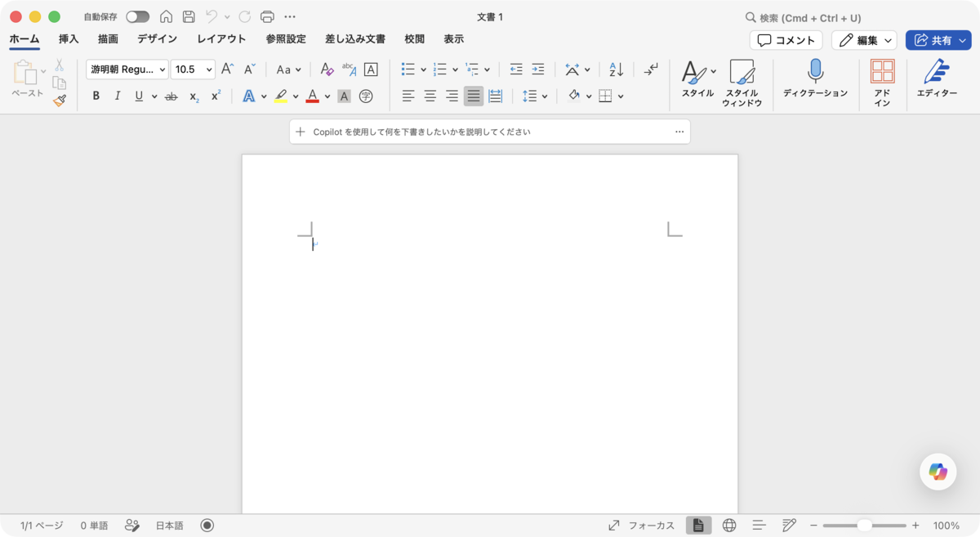The height and width of the screenshot is (537, 980).
Task: Click the Copilot draft prompt field
Action: click(x=490, y=132)
